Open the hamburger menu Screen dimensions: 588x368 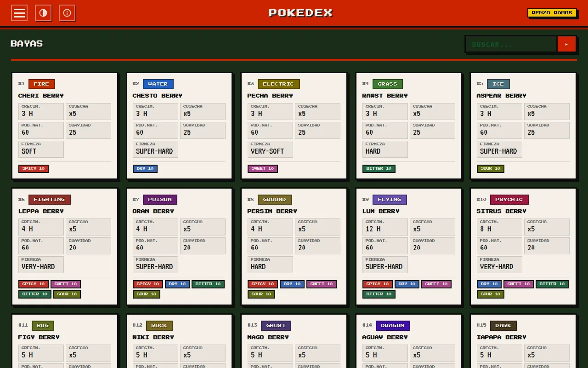coord(19,13)
